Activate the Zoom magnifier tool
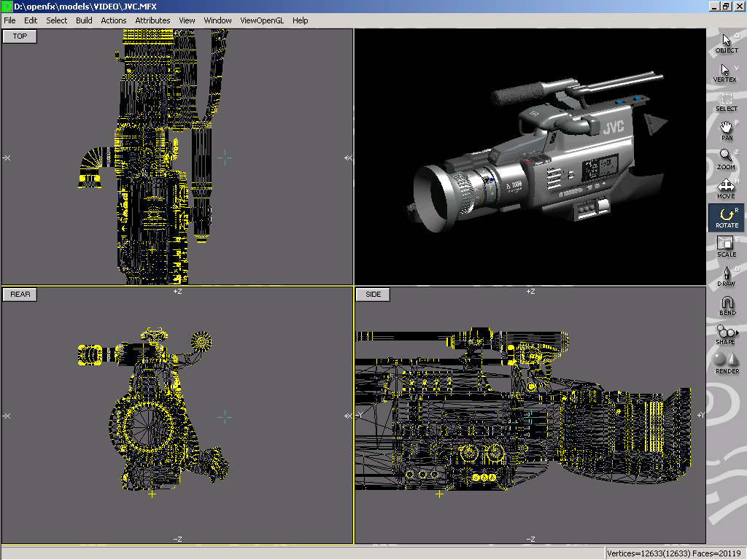 point(726,159)
